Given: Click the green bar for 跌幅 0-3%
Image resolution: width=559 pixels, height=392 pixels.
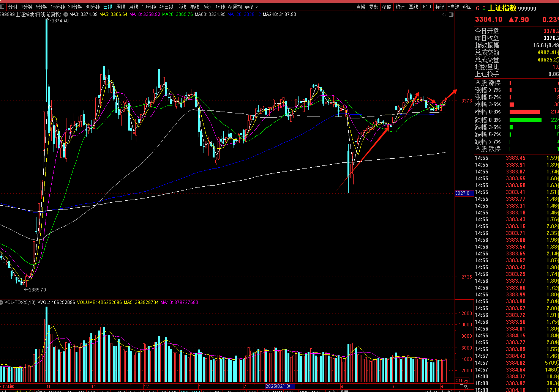Looking at the screenshot, I should point(525,120).
